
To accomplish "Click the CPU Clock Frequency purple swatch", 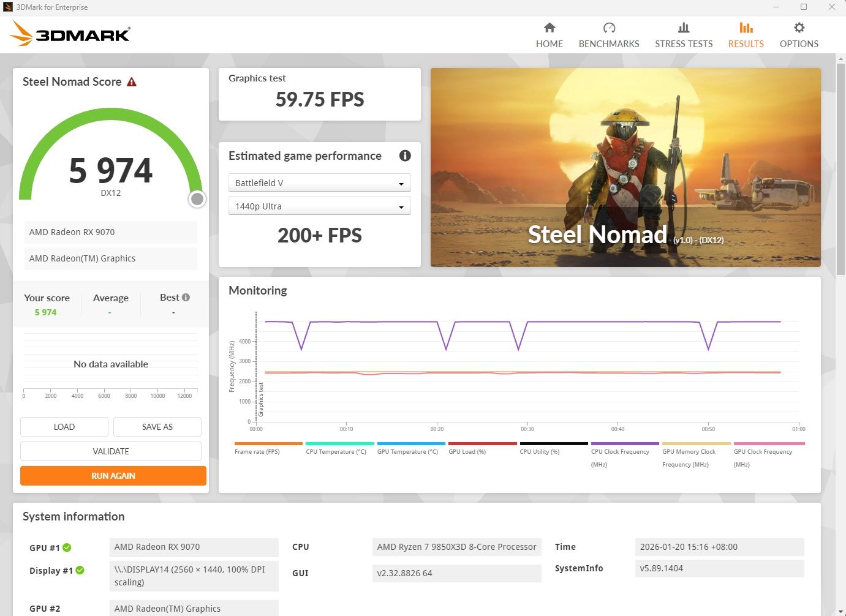I will point(624,443).
